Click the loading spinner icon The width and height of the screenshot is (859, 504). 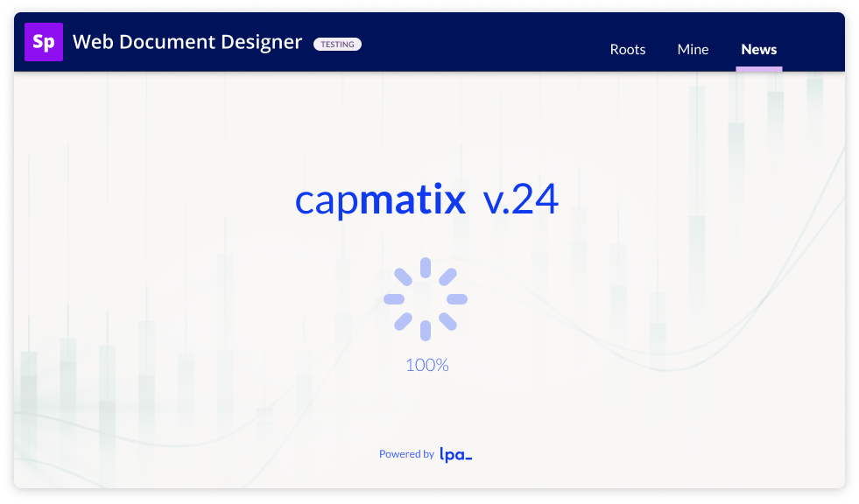(x=426, y=299)
